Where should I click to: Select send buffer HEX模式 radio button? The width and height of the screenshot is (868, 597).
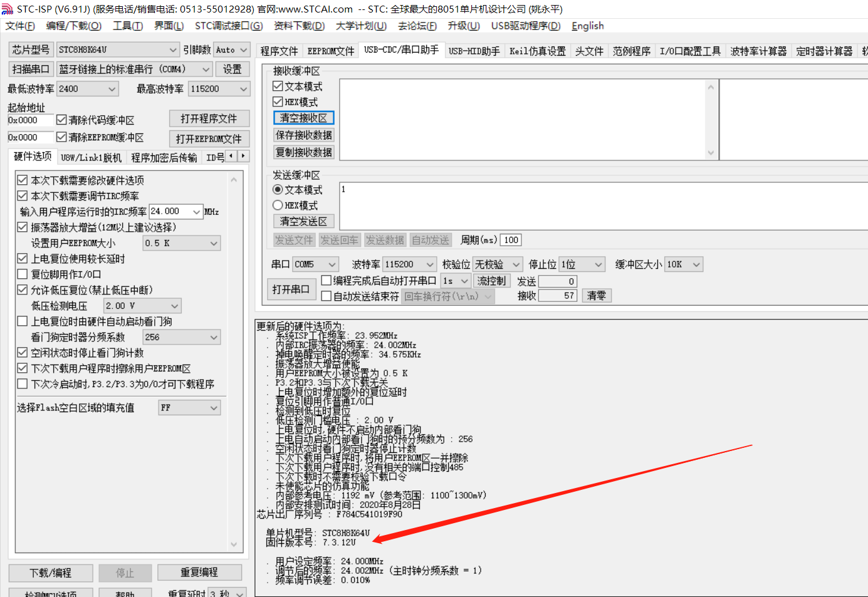click(278, 205)
